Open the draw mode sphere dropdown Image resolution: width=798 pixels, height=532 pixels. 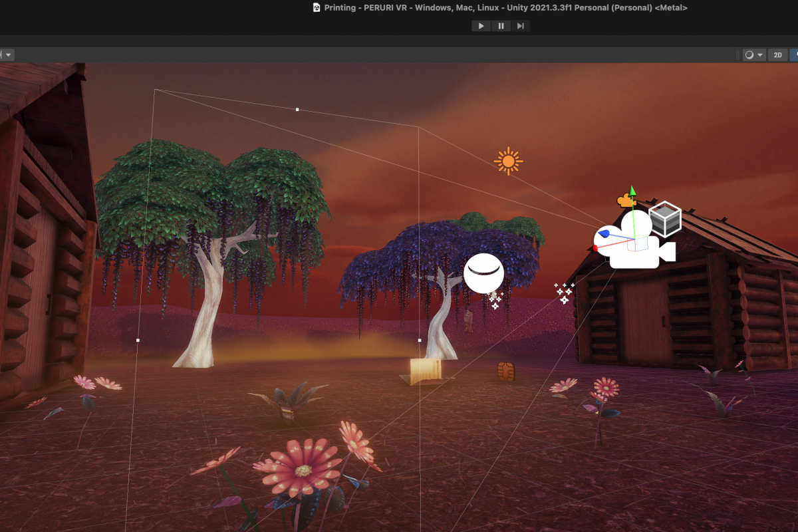point(753,55)
